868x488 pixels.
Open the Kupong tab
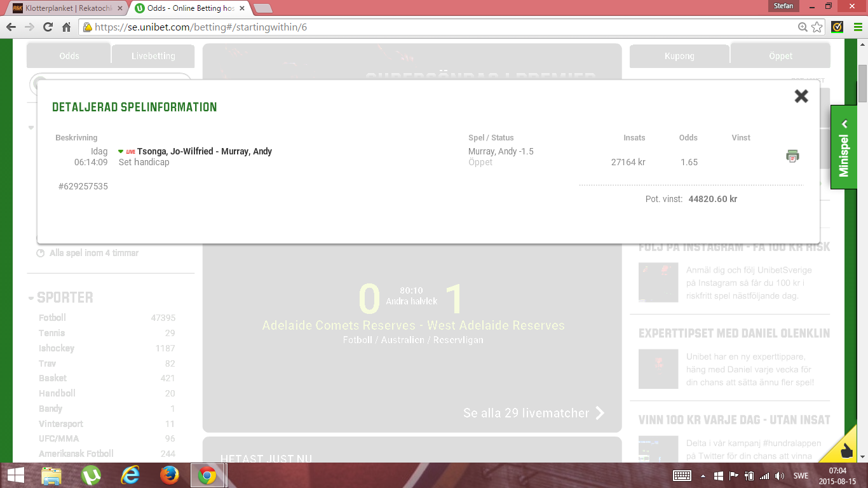[679, 56]
